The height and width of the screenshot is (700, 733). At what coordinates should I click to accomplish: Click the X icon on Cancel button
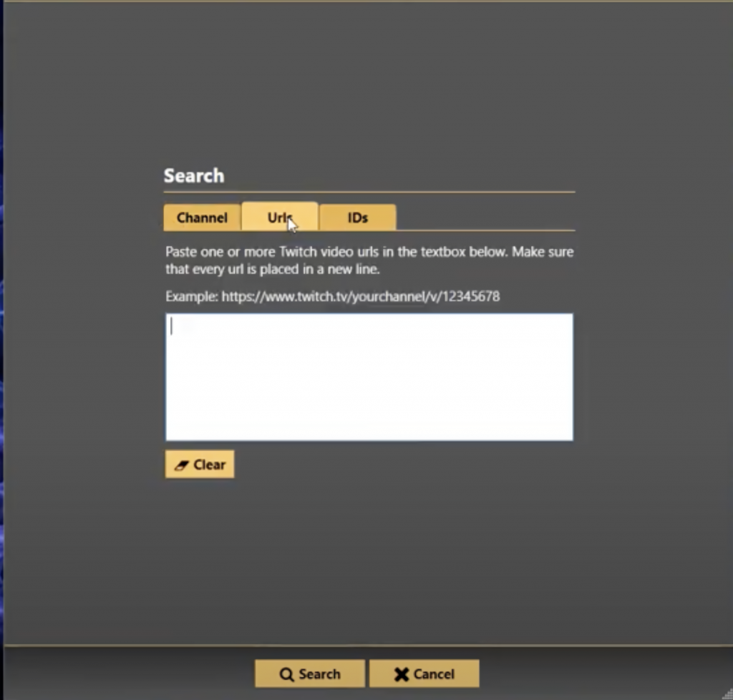coord(401,674)
